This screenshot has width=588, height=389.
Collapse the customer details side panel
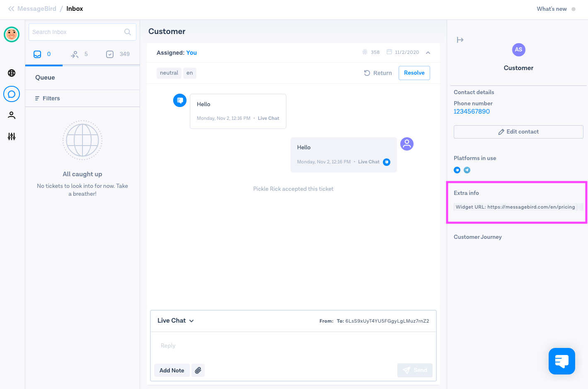(x=460, y=40)
